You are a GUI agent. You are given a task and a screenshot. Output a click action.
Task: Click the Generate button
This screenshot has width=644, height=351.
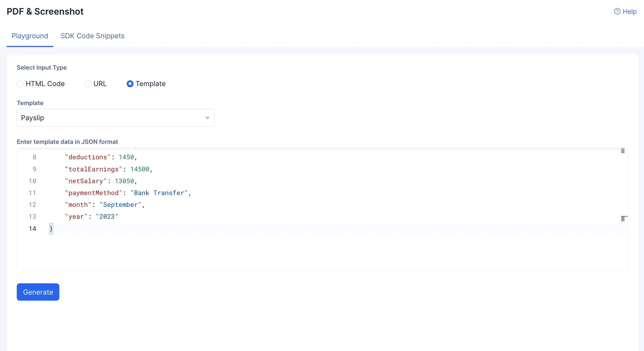38,292
